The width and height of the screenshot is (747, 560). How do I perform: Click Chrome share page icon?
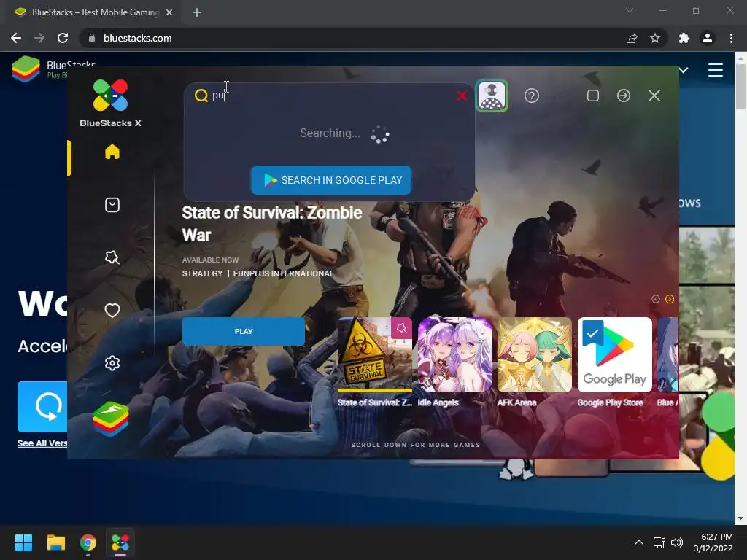[x=632, y=38]
